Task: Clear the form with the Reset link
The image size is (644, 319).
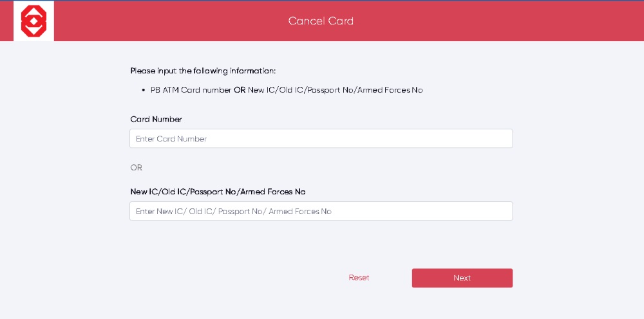Action: [x=359, y=278]
